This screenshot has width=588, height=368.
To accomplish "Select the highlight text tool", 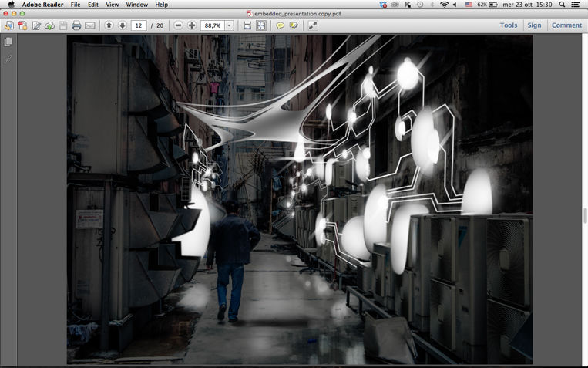I will coord(294,25).
